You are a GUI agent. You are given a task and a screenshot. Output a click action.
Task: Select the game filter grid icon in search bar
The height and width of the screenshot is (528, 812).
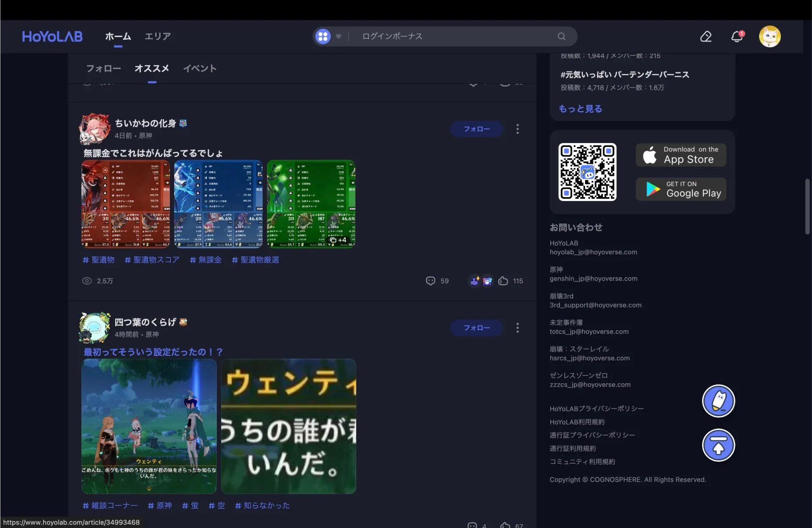click(x=323, y=36)
